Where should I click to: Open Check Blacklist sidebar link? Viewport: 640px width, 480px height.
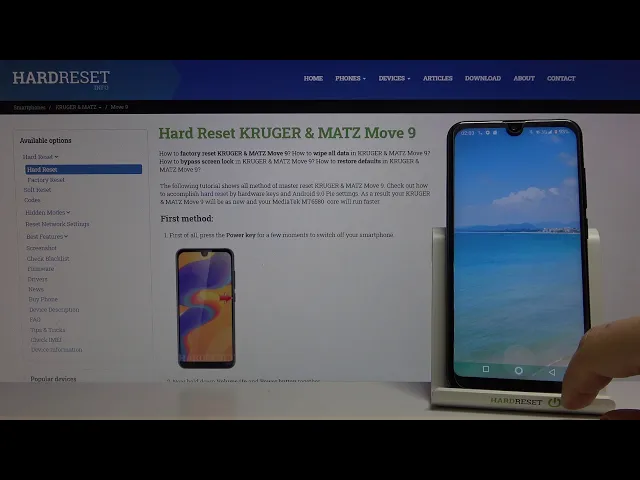[48, 258]
